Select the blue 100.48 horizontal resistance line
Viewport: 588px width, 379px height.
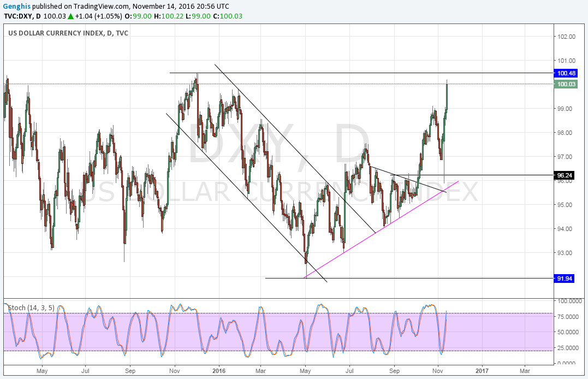(361, 73)
